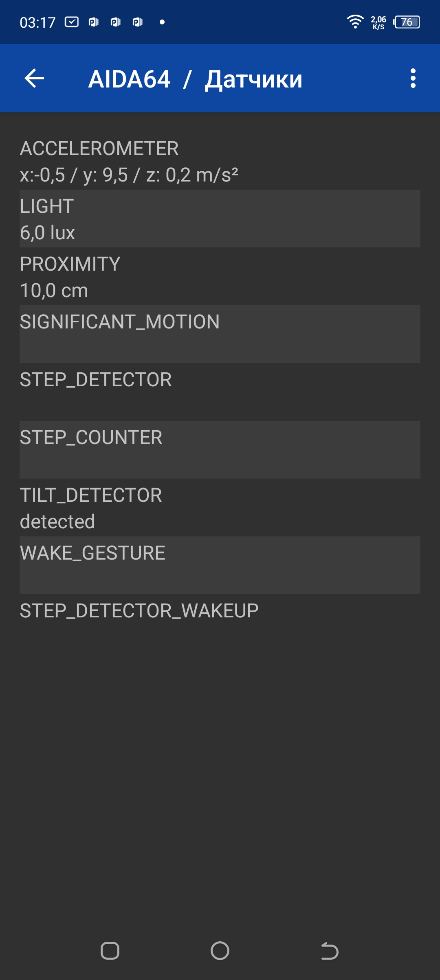Select the WAKE_GESTURE row
The height and width of the screenshot is (980, 440).
click(x=220, y=565)
